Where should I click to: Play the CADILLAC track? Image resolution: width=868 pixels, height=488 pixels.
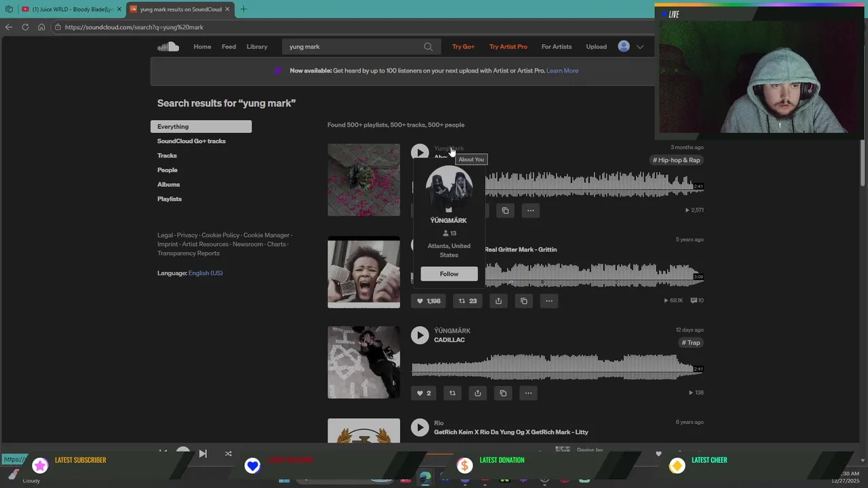[420, 335]
